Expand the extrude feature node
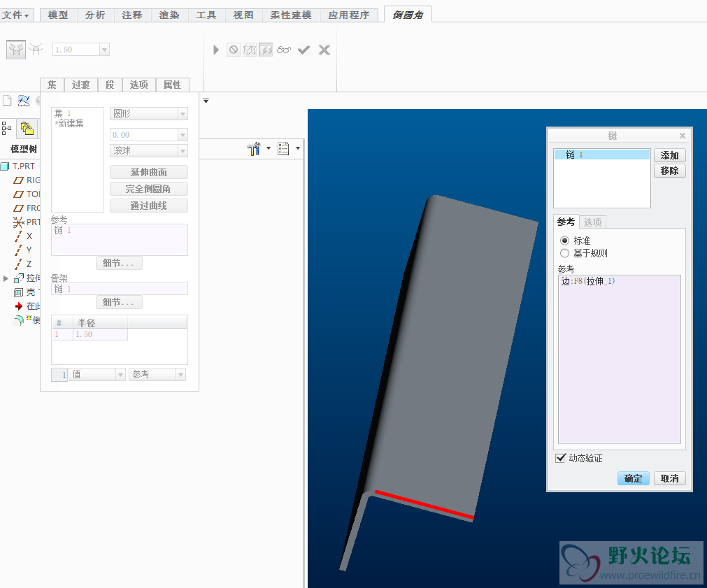 tap(6, 279)
